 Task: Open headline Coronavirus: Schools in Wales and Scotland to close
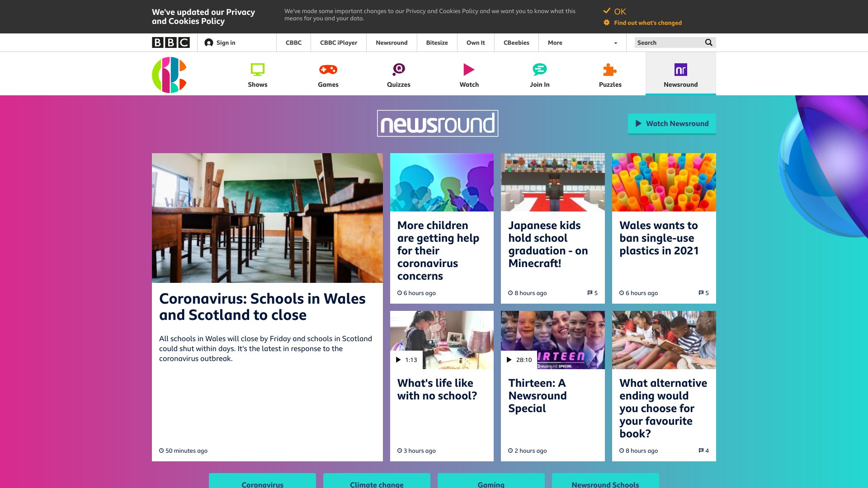[262, 307]
